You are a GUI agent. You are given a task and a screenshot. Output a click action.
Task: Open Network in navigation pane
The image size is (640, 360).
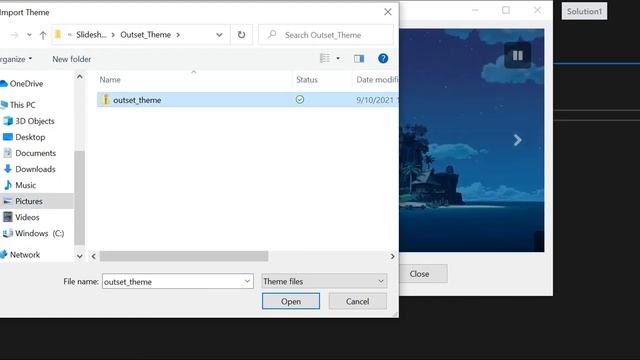pos(25,255)
